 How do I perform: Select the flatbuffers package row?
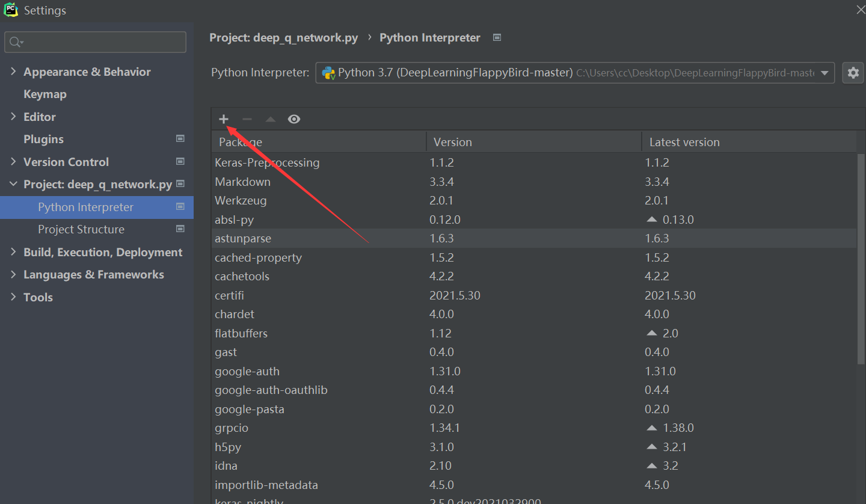(534, 333)
